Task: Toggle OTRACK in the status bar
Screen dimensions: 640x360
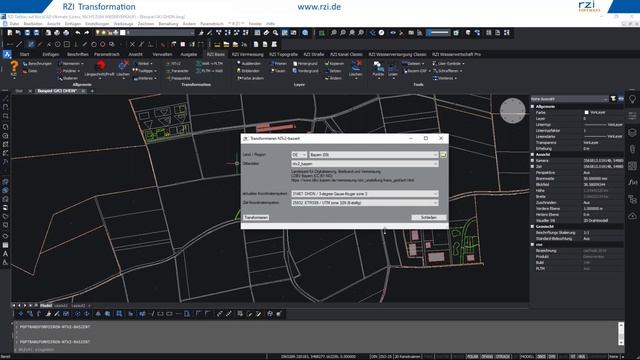Action: pyautogui.click(x=502, y=357)
